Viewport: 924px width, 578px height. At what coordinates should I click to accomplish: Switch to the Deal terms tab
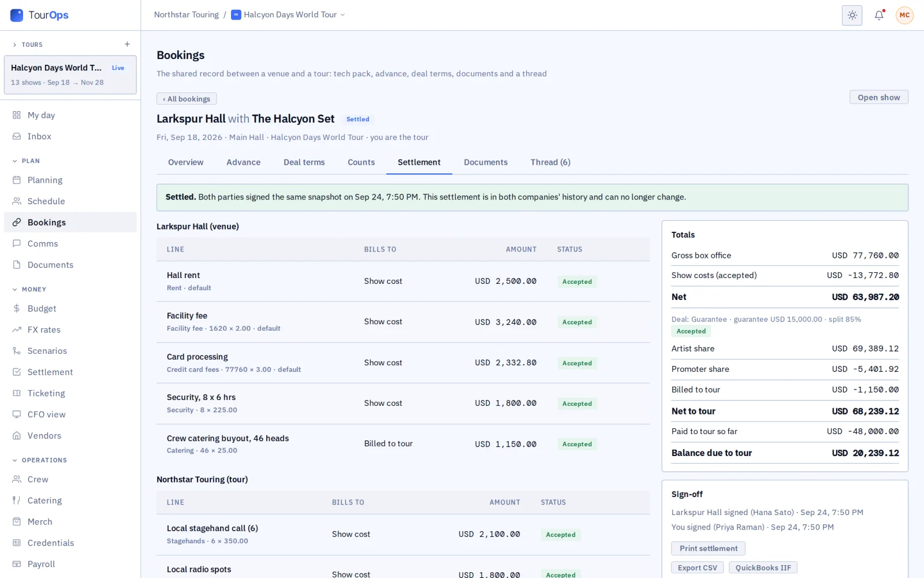pyautogui.click(x=304, y=162)
